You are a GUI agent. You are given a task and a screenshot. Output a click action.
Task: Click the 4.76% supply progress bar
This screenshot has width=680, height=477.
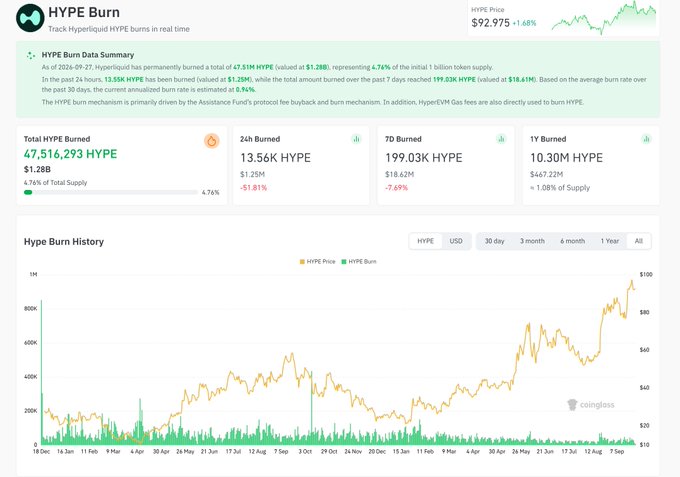tap(111, 192)
